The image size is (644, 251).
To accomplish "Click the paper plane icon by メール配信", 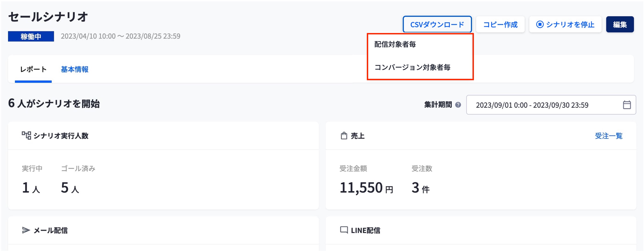I will tap(26, 230).
